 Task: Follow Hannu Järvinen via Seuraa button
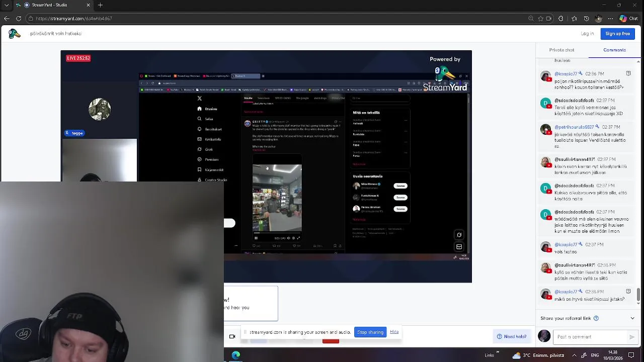tap(400, 209)
